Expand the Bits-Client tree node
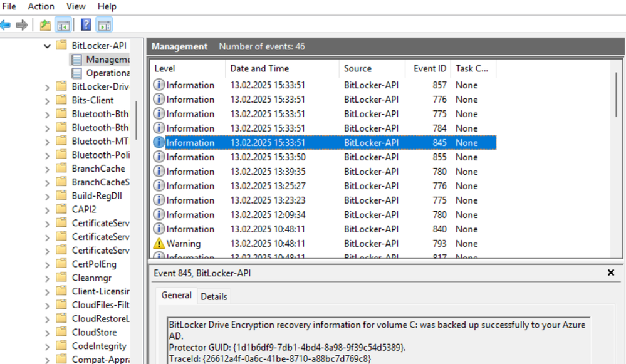 click(47, 101)
